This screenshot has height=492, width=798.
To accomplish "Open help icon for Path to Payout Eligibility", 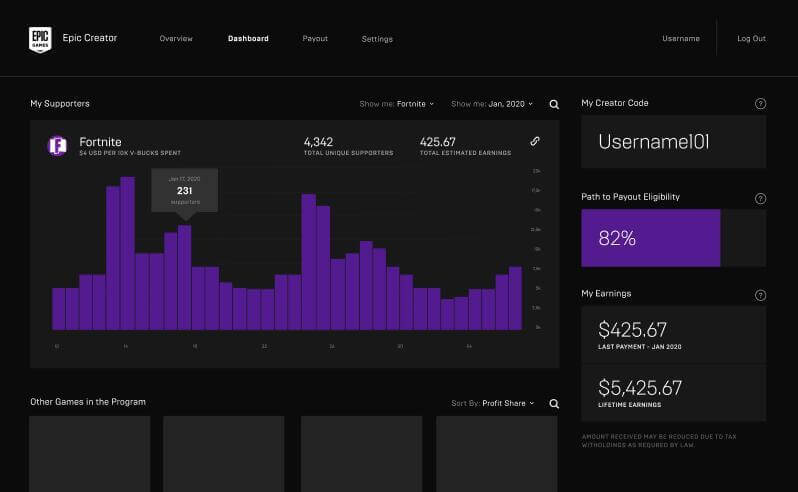I will coord(760,198).
